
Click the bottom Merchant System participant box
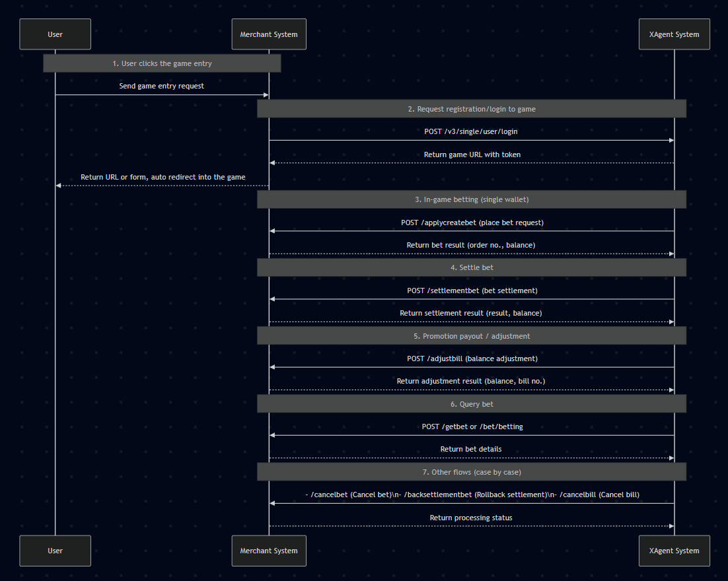click(269, 551)
